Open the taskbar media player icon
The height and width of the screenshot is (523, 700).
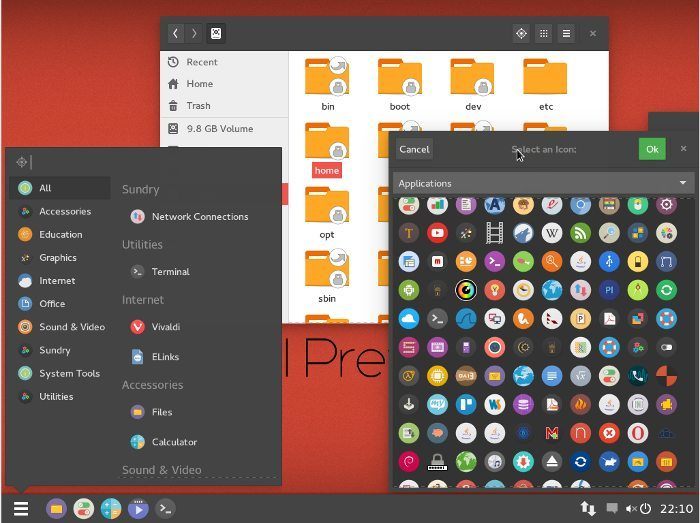138,509
